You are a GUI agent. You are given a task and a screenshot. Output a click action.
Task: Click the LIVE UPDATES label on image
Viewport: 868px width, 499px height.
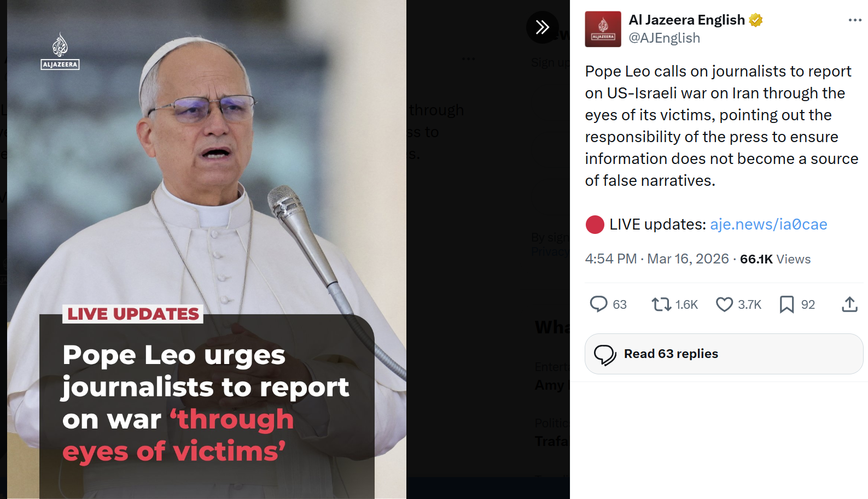[x=133, y=314]
